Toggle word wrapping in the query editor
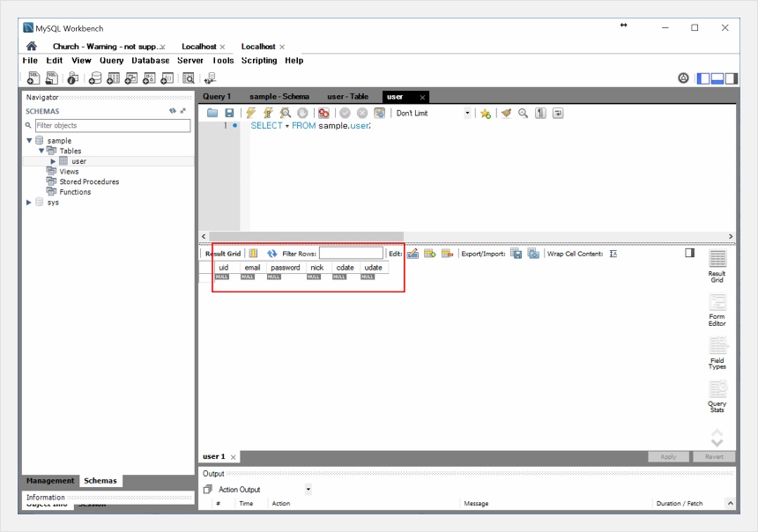This screenshot has height=532, width=758. pos(558,113)
